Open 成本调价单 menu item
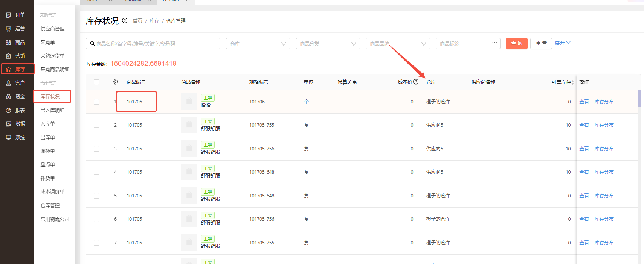The image size is (644, 264). click(x=52, y=191)
